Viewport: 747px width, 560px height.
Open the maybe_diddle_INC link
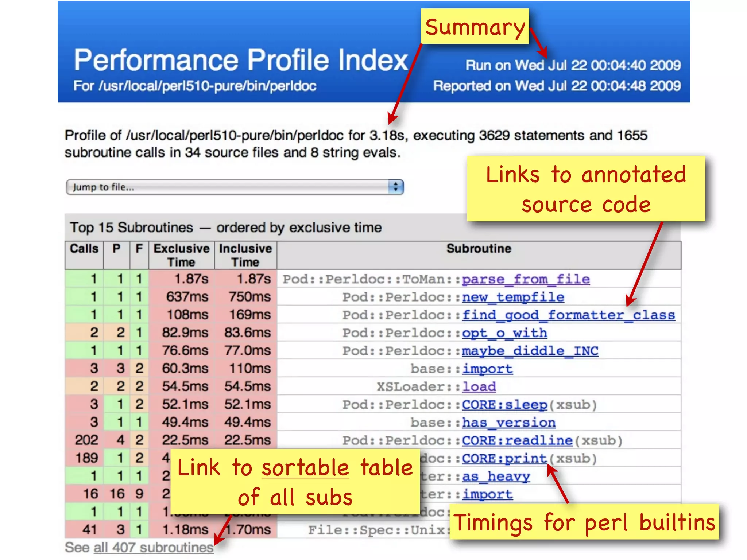[530, 351]
